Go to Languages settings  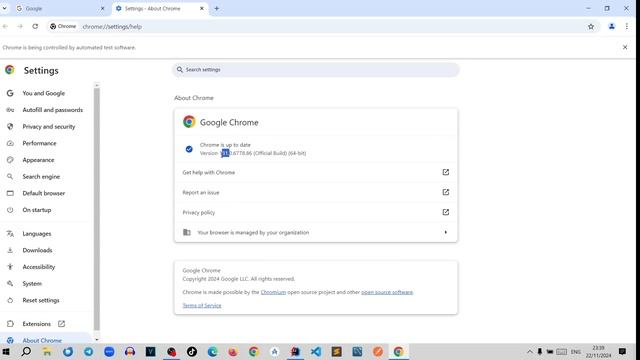pos(37,233)
